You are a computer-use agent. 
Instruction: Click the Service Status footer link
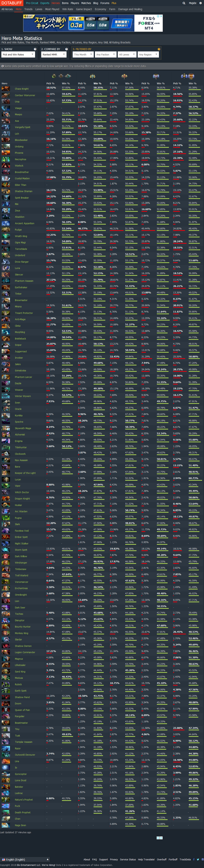[128, 860]
